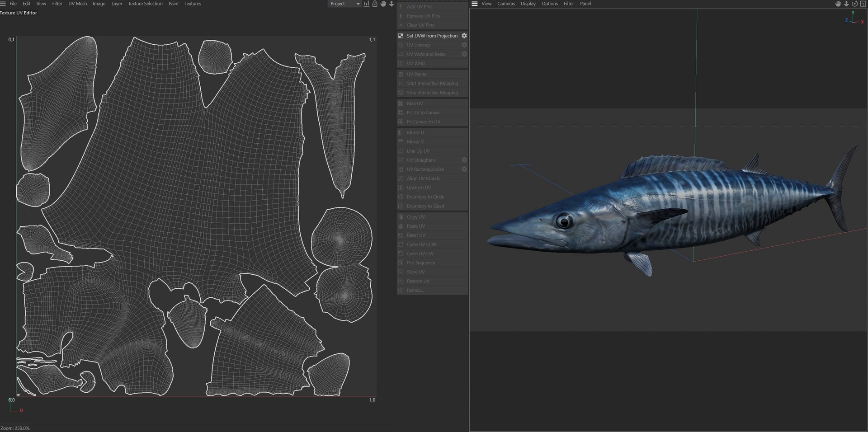The image size is (868, 432).
Task: Click the Mirror U icon
Action: pyautogui.click(x=401, y=133)
